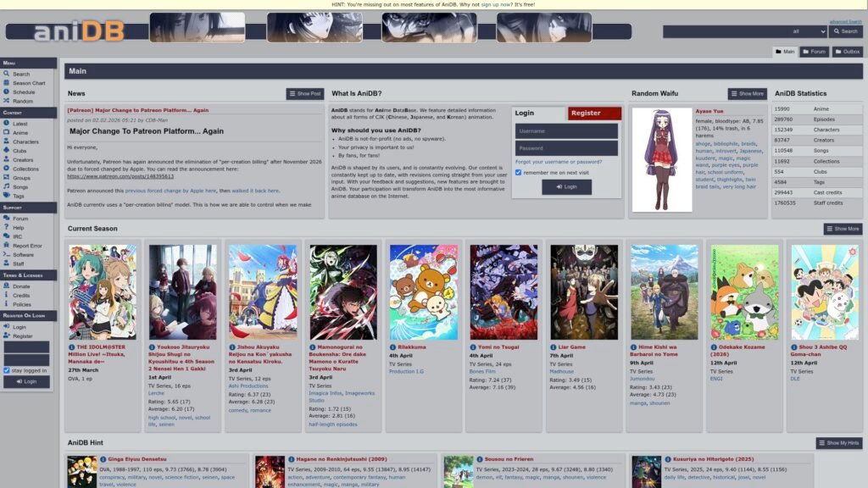Open Tags via its sidebar tag icon
The width and height of the screenshot is (868, 488).
7,196
